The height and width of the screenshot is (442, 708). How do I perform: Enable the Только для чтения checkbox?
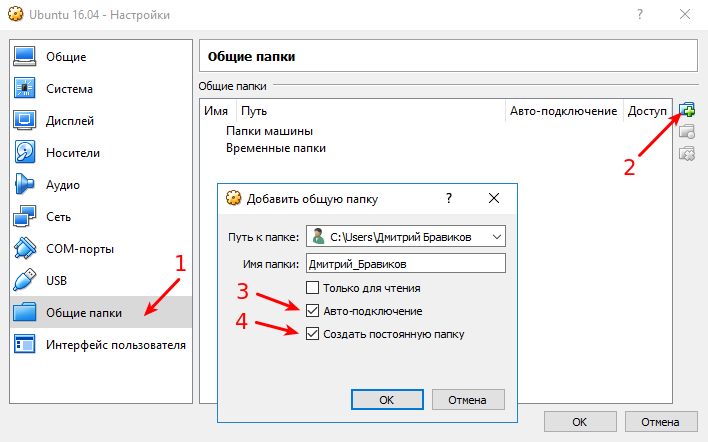[312, 288]
